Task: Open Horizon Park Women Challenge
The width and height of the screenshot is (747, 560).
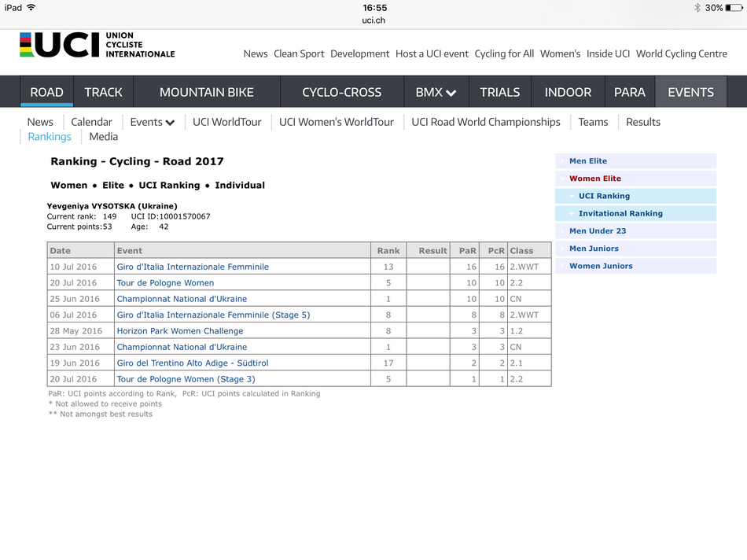Action: coord(180,331)
